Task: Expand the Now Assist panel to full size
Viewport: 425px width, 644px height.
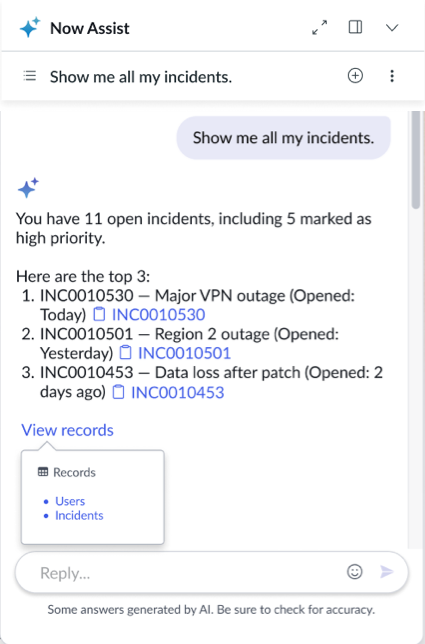Action: tap(319, 28)
